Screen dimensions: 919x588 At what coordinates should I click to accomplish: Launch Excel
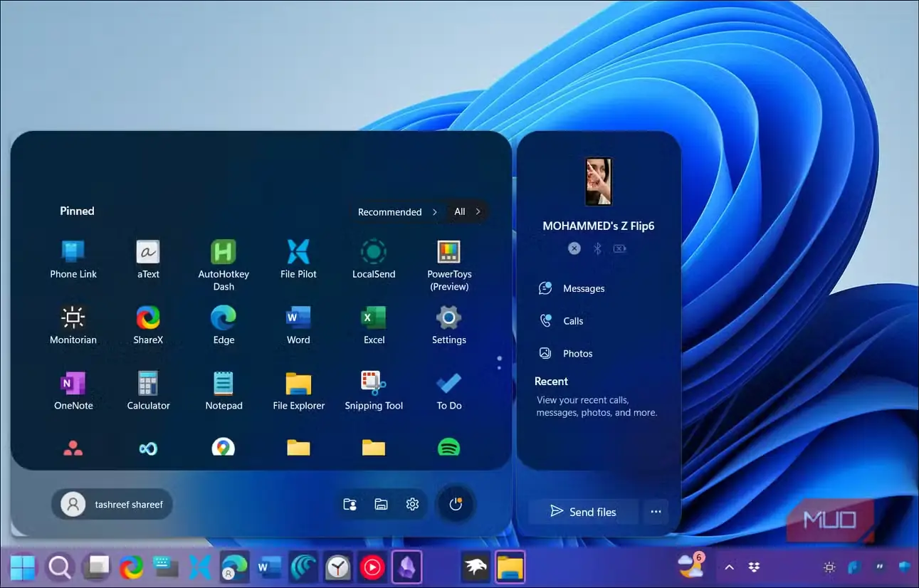tap(374, 325)
